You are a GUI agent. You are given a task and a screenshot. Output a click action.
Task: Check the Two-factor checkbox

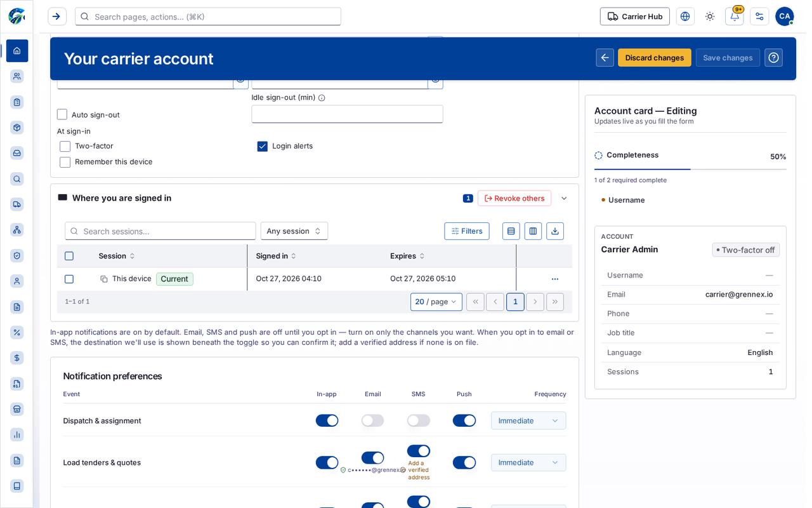(65, 147)
